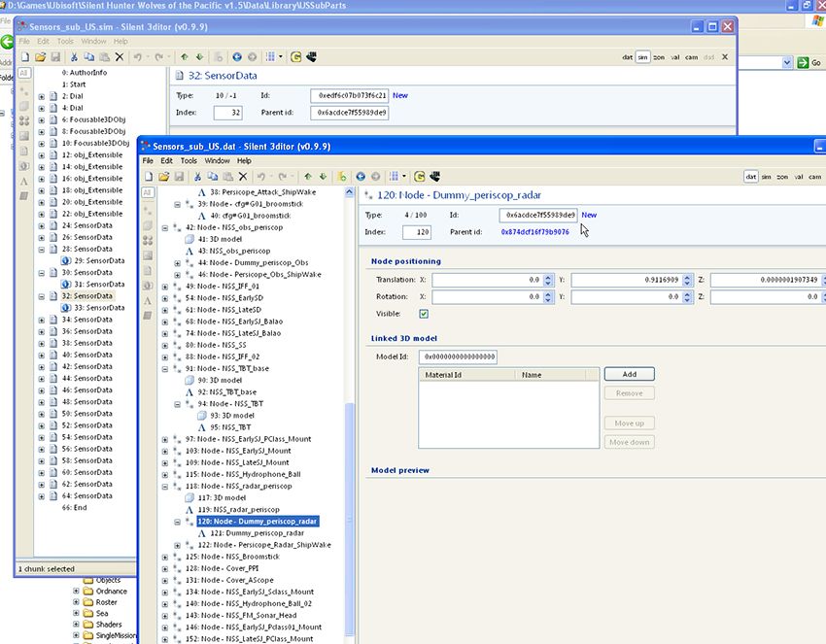Image resolution: width=826 pixels, height=644 pixels.
Task: Open Window menu in .dat window
Action: coord(217,160)
